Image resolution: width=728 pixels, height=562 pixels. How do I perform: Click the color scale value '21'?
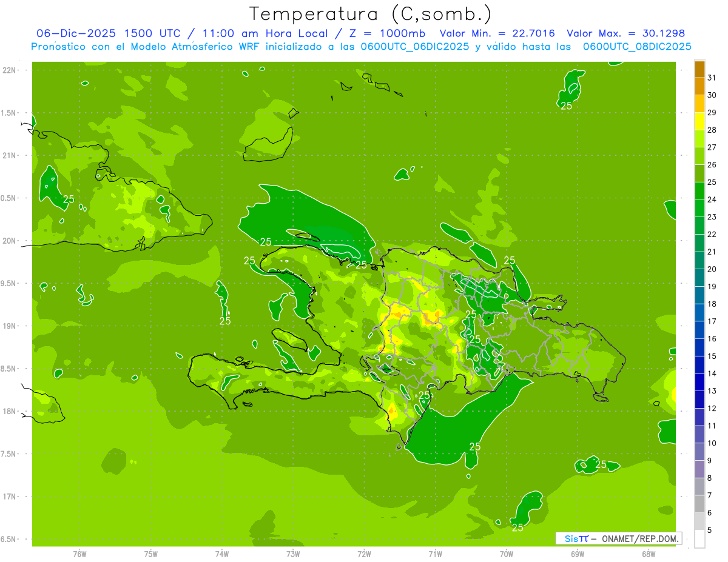tap(712, 252)
